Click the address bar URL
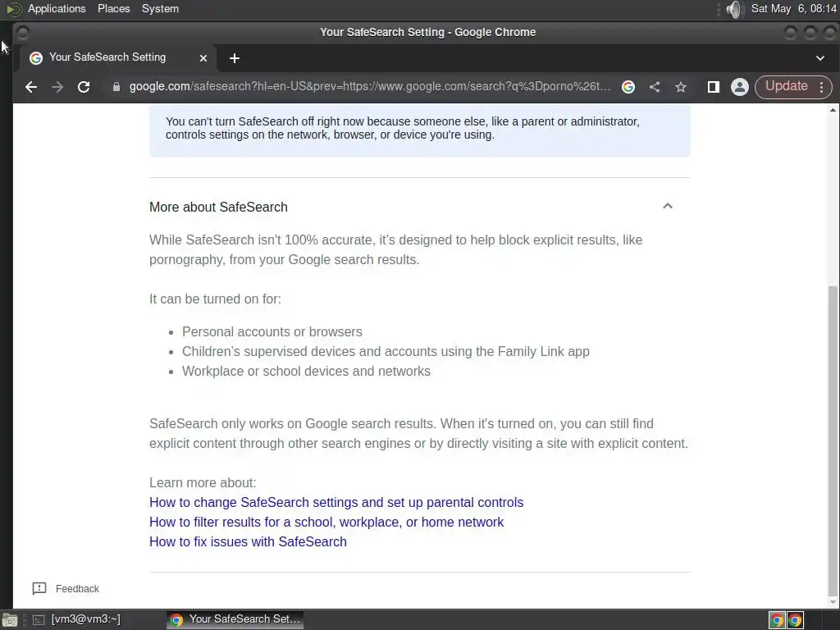Screen dimensions: 840x630 369,87
